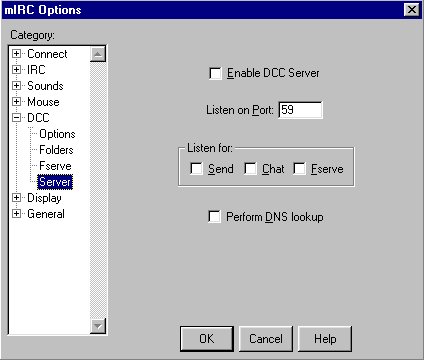
Task: Open the Fserve tree subcategory
Action: pyautogui.click(x=55, y=166)
